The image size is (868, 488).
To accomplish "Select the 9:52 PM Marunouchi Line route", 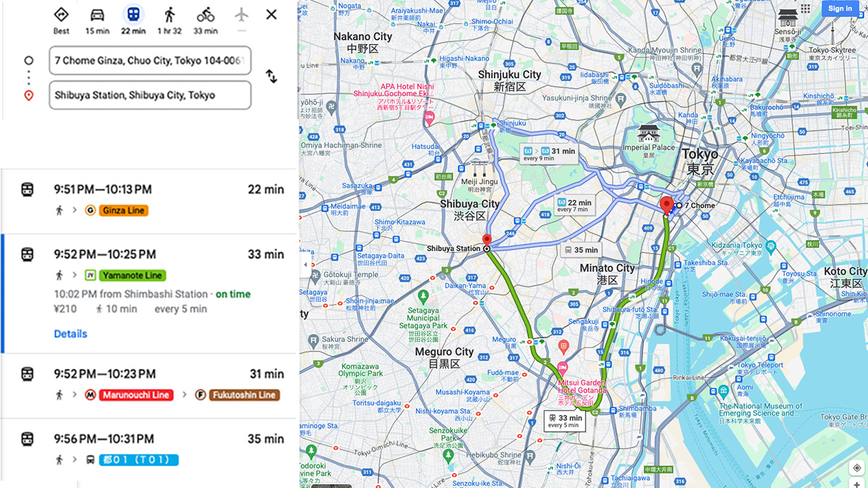I will [x=149, y=385].
